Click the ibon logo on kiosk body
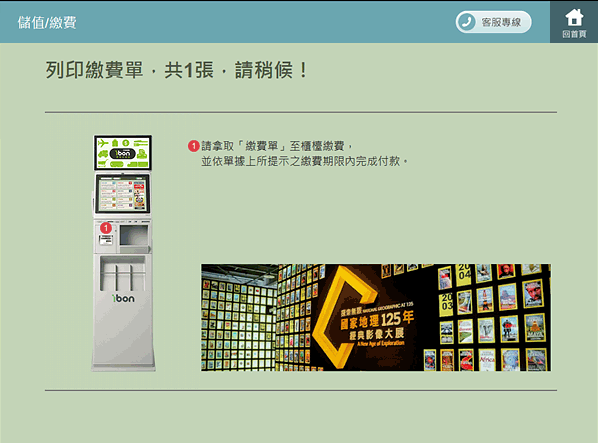This screenshot has height=443, width=598. click(123, 298)
